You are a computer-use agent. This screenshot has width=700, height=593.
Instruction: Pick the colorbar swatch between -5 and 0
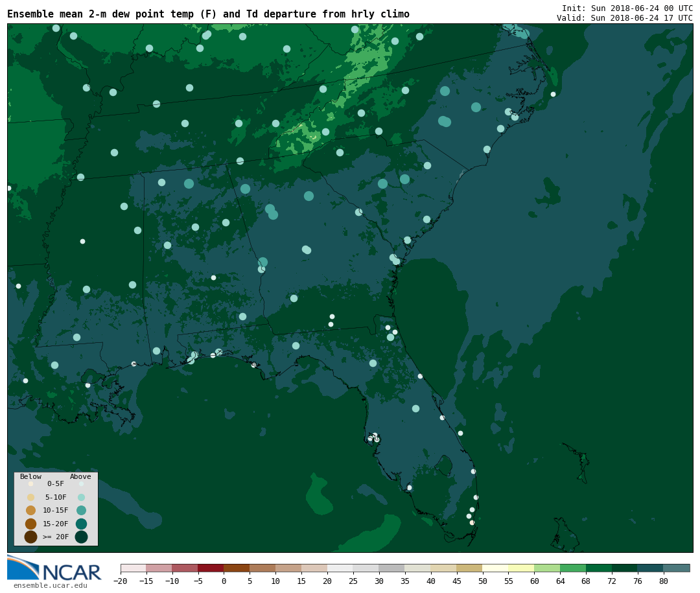pos(211,568)
